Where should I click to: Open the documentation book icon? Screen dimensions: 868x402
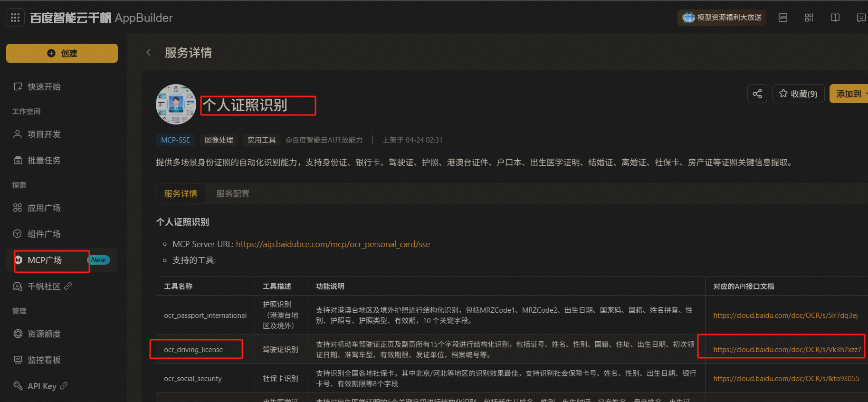[835, 18]
